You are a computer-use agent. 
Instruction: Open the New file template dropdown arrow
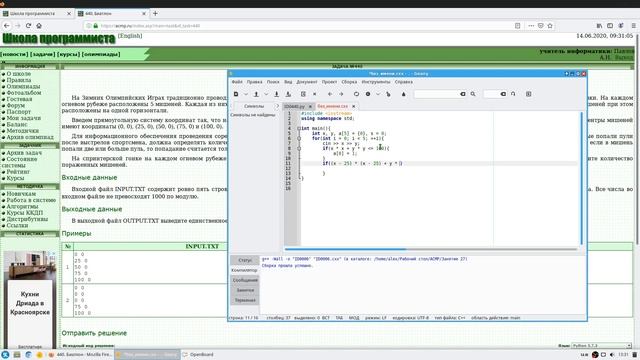(x=246, y=94)
